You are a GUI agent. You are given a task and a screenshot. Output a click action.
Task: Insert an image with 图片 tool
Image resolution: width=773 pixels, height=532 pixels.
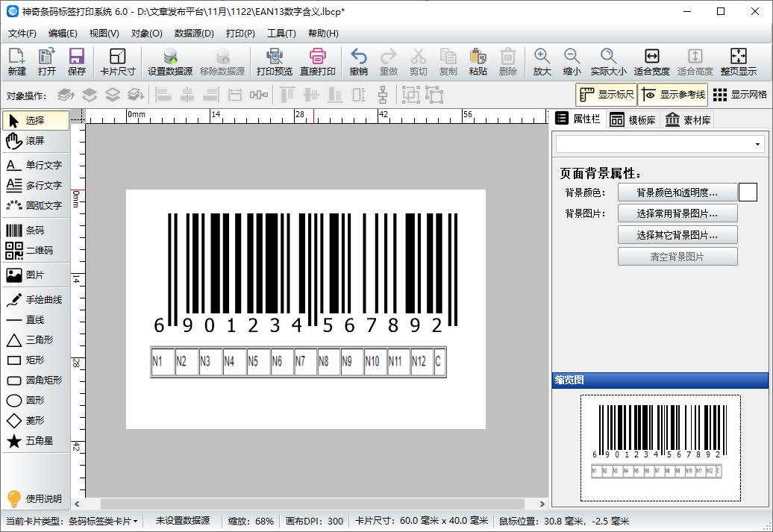[x=36, y=275]
